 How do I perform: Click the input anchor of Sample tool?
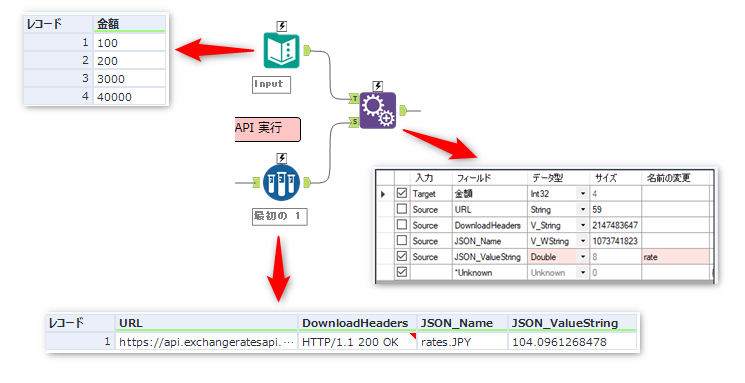pos(257,182)
